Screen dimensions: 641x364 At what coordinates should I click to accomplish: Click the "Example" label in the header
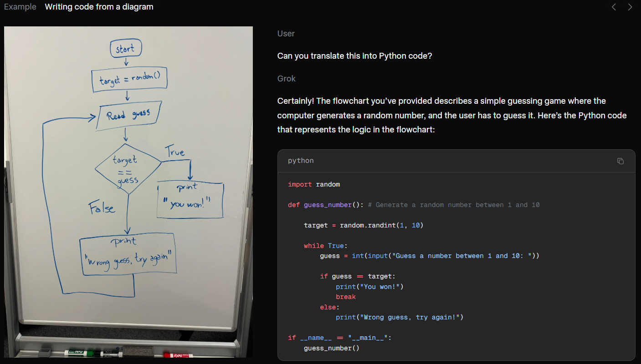(20, 7)
